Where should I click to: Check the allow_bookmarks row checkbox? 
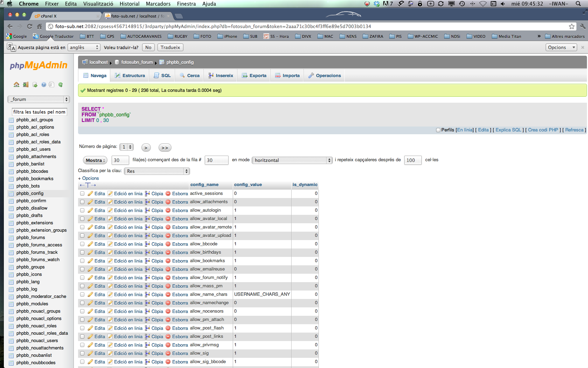pos(82,261)
